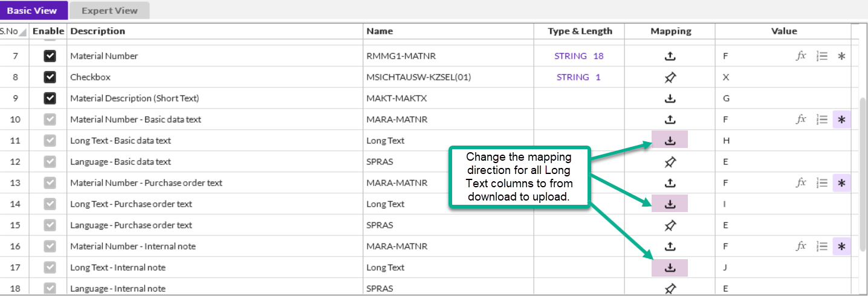868x296 pixels.
Task: Click STRING 1 type for MSICHTAUSW-KZSEL(01)
Action: tap(579, 77)
